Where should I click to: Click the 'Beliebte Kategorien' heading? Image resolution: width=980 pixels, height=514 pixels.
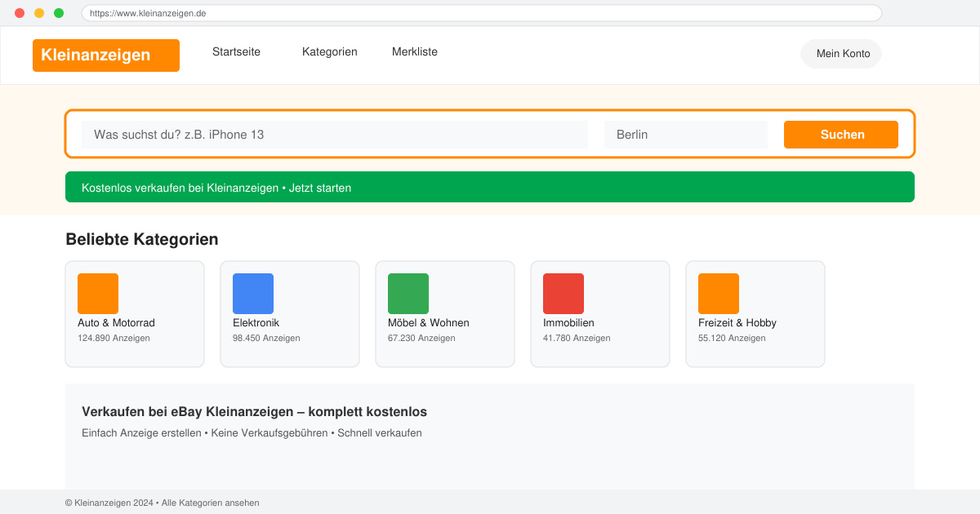pos(142,240)
